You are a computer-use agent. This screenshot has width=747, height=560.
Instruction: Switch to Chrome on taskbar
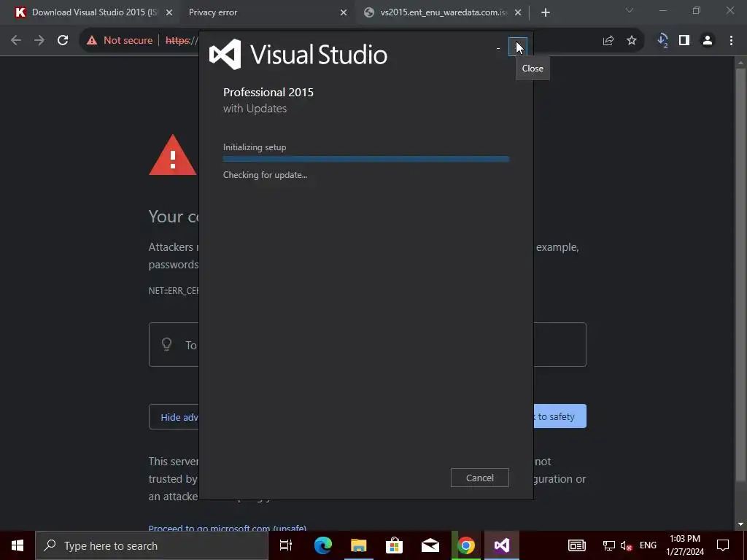tap(466, 545)
